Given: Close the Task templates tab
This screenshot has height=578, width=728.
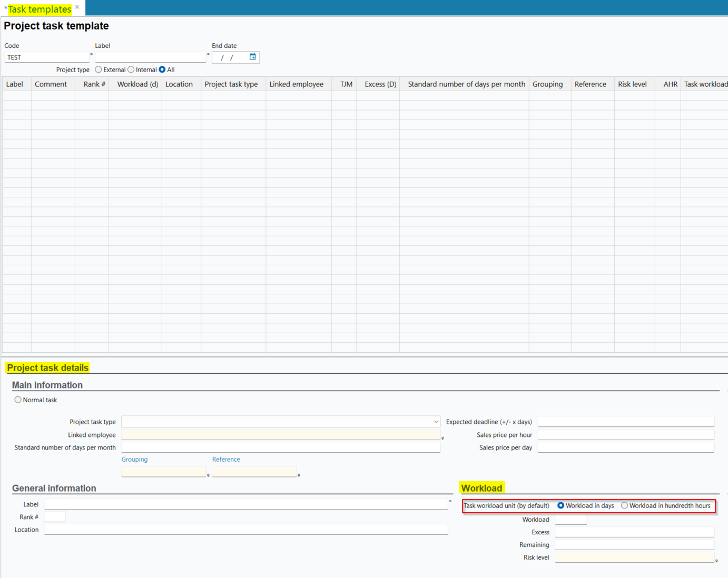Looking at the screenshot, I should [x=77, y=7].
